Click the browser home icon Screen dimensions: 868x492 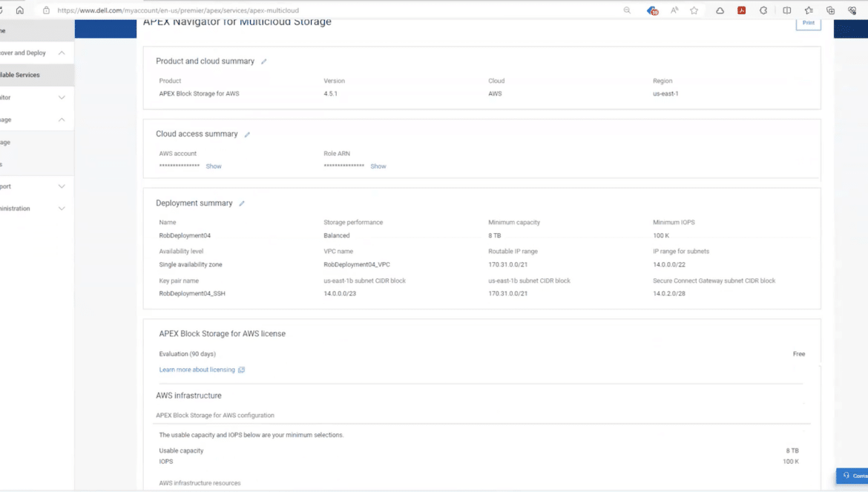click(x=20, y=10)
